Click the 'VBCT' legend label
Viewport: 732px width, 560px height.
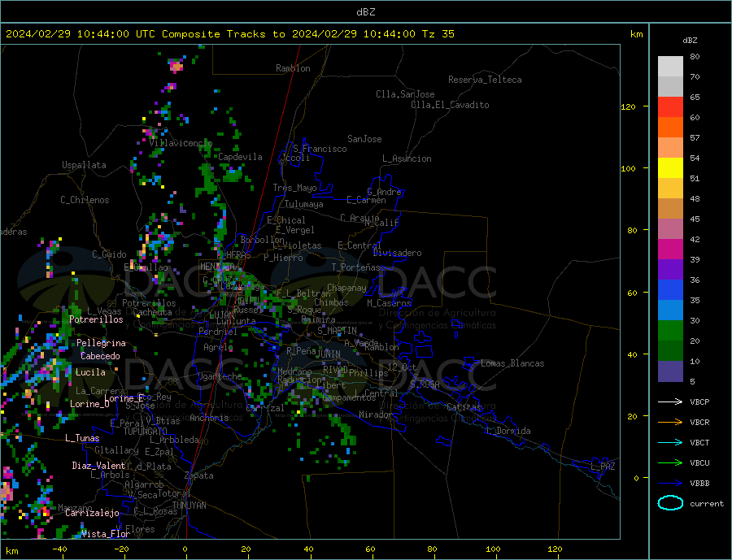(699, 442)
